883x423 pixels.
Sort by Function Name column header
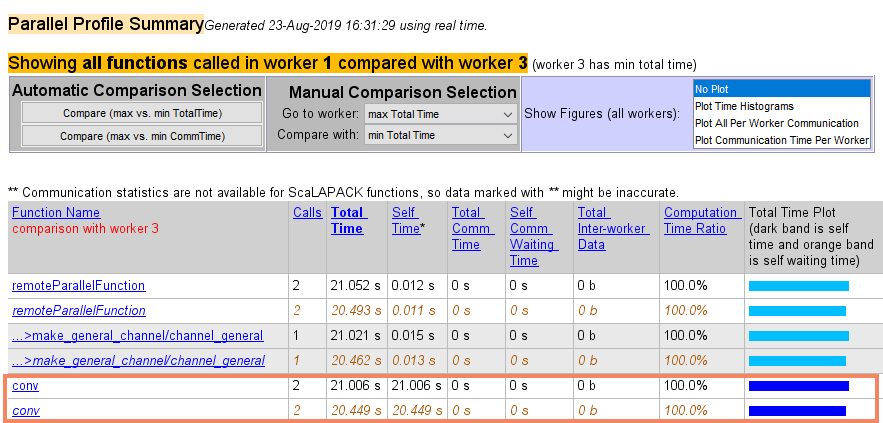56,212
